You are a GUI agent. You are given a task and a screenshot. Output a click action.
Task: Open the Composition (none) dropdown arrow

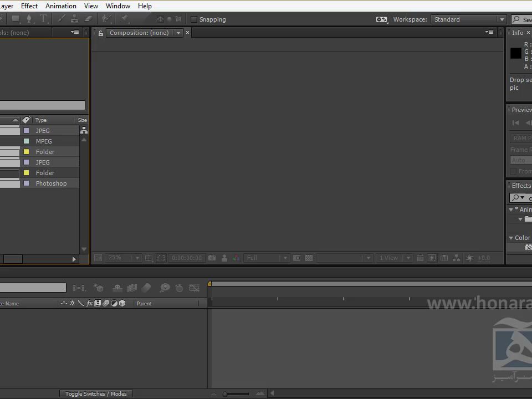click(178, 33)
